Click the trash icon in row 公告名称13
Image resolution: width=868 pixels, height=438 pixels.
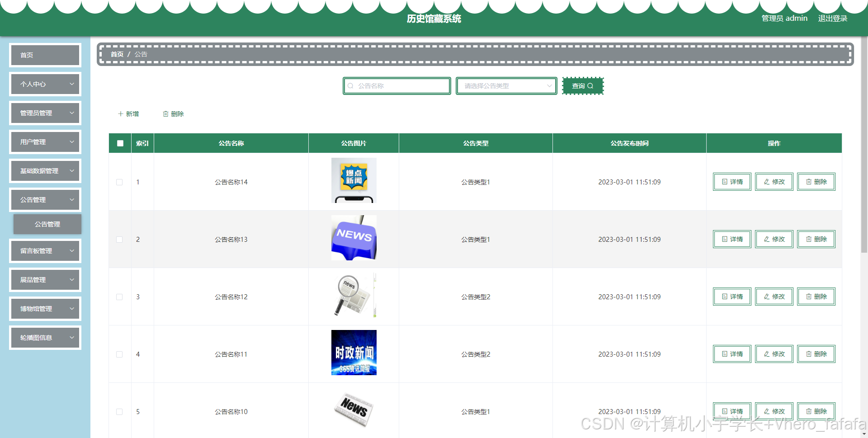(x=809, y=239)
